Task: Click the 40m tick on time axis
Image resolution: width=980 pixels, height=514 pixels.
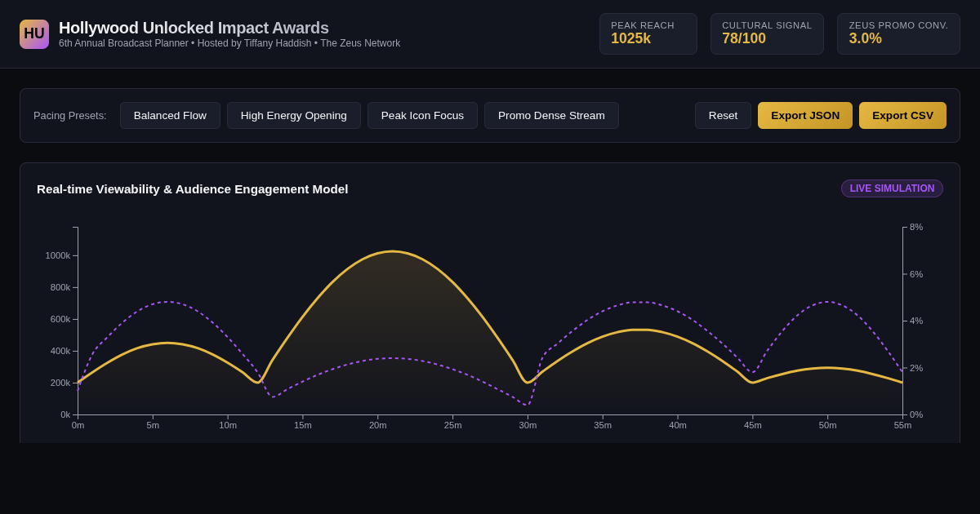Action: [x=678, y=425]
